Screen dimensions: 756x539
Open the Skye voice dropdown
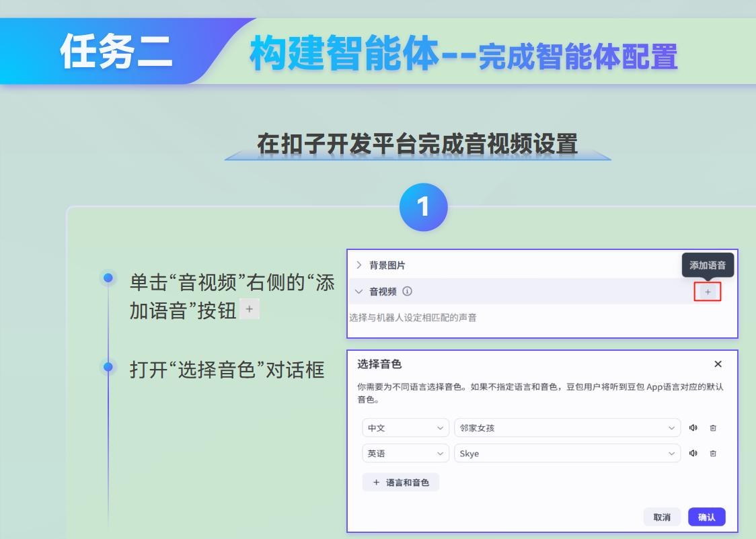click(567, 453)
